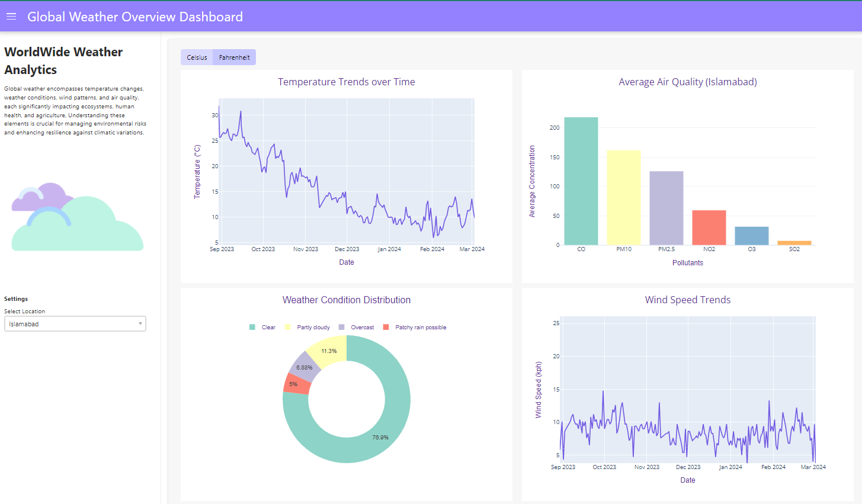Image resolution: width=862 pixels, height=504 pixels.
Task: Click the dropdown arrow beside Islamabad
Action: pyautogui.click(x=140, y=324)
